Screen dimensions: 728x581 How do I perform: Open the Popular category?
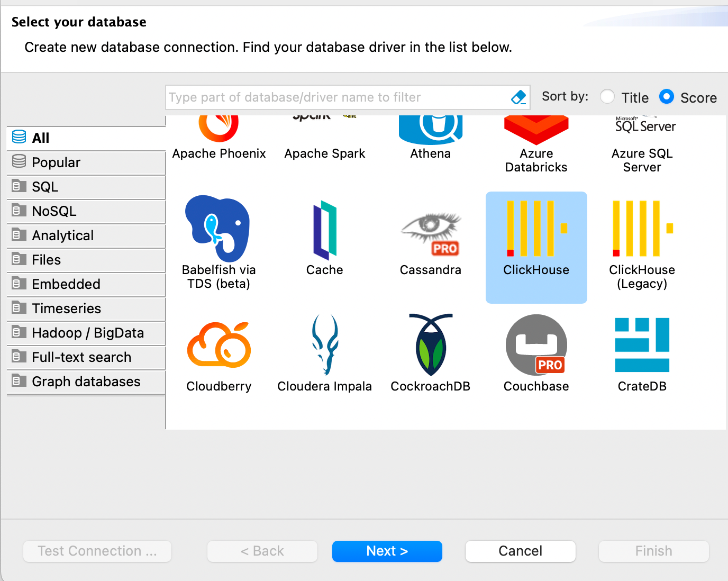pos(56,162)
